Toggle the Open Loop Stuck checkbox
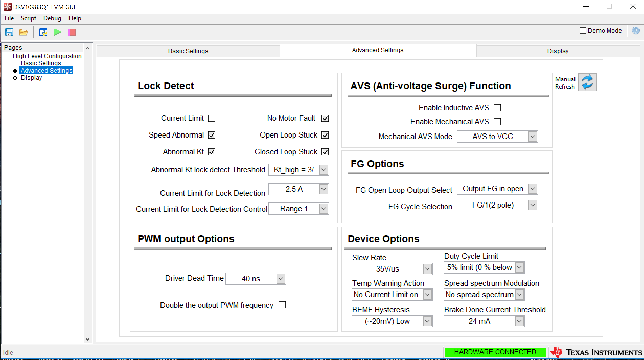 [x=325, y=135]
